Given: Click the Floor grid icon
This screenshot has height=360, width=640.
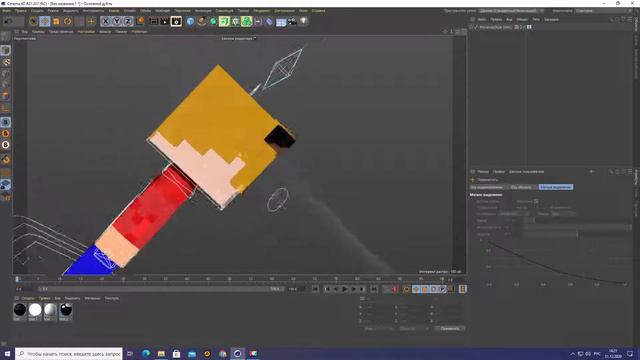Looking at the screenshot, I should click(281, 22).
